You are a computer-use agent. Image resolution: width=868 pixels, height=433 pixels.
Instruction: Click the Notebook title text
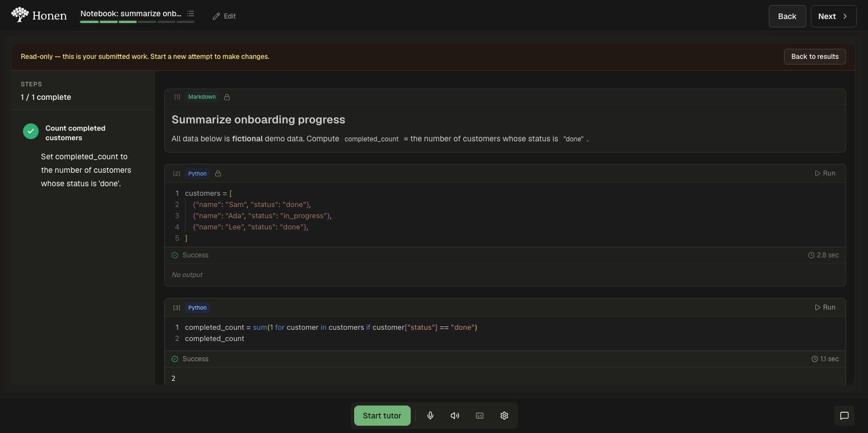click(x=131, y=13)
